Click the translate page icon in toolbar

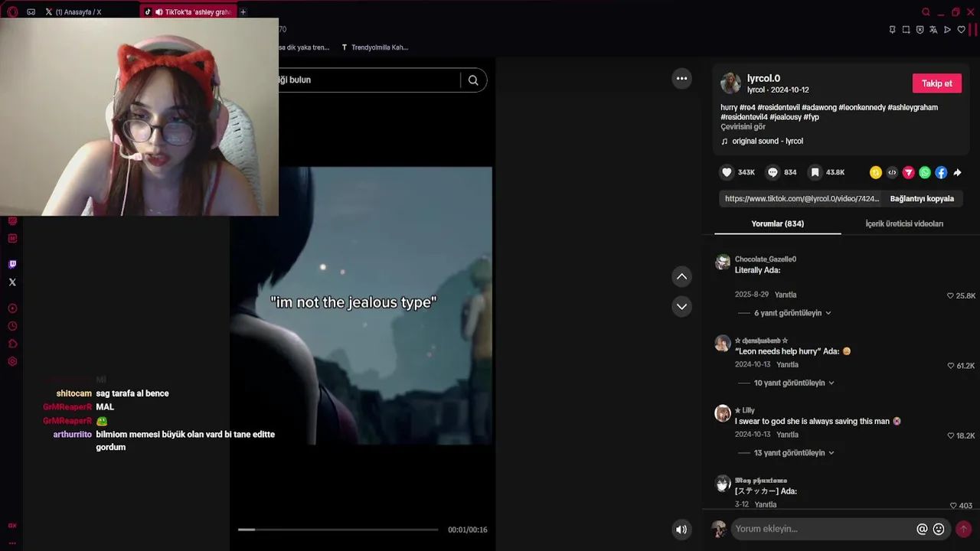coord(933,30)
